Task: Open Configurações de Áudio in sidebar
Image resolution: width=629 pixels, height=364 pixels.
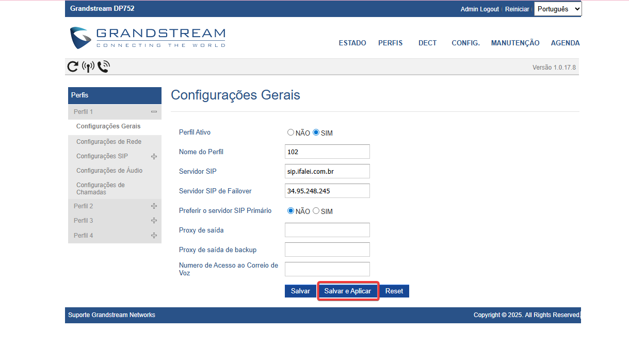Action: point(109,171)
